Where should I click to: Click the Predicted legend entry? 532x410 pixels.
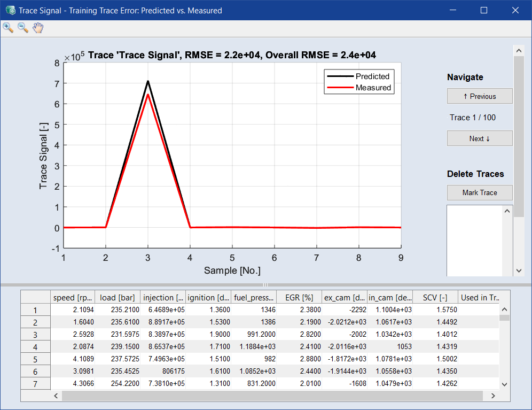point(373,76)
